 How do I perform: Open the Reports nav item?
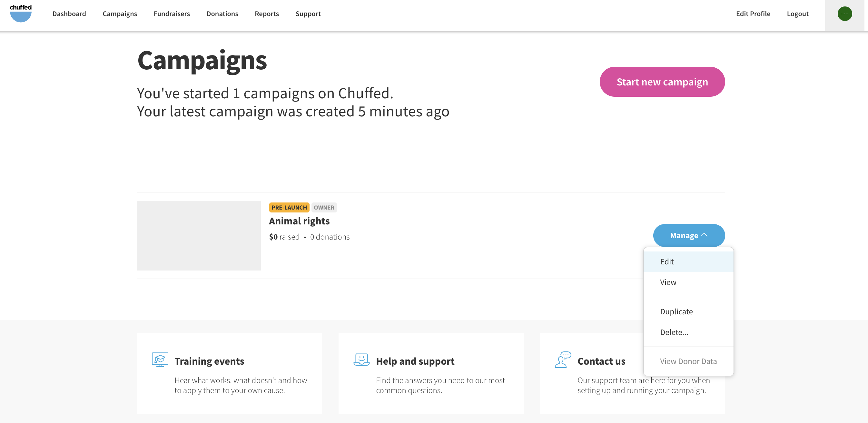(267, 14)
